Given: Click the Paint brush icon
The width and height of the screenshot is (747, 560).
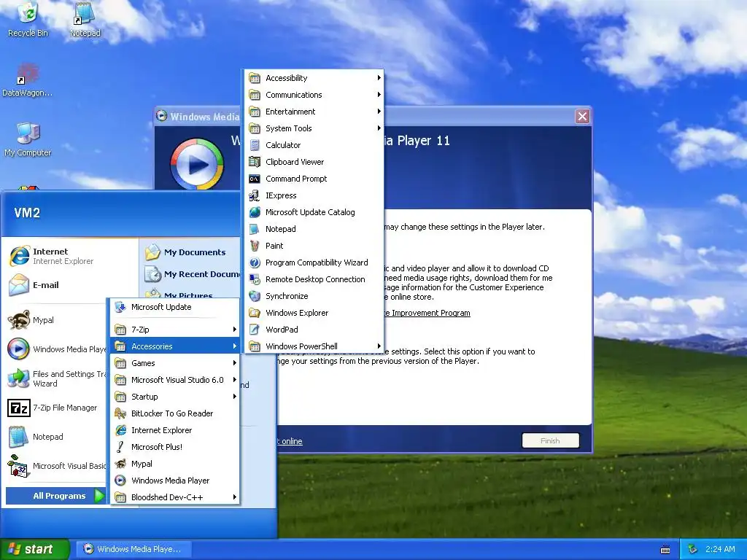Looking at the screenshot, I should tap(255, 246).
